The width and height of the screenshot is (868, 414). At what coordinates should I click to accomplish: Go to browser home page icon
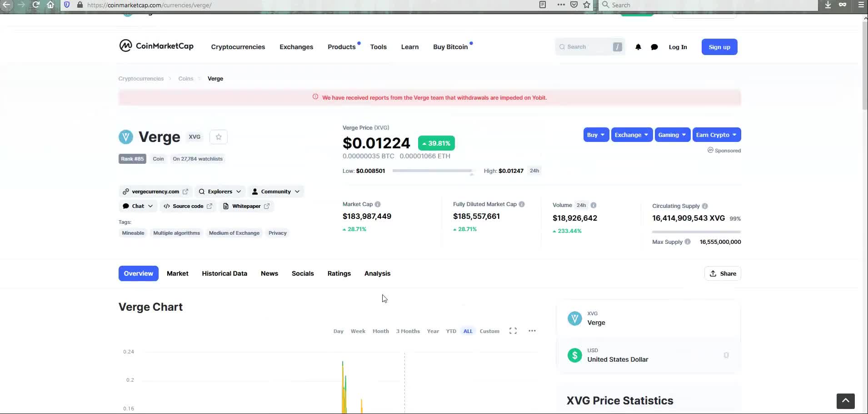(50, 5)
